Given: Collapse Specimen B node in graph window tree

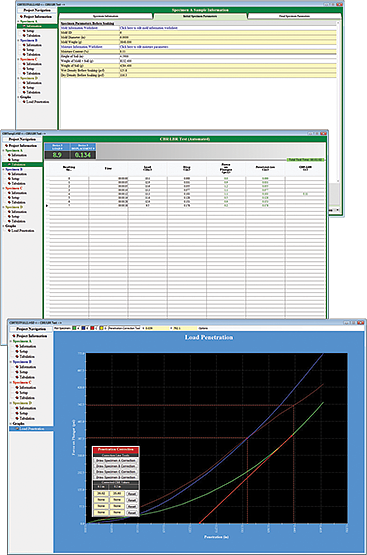Looking at the screenshot, I should (11, 362).
